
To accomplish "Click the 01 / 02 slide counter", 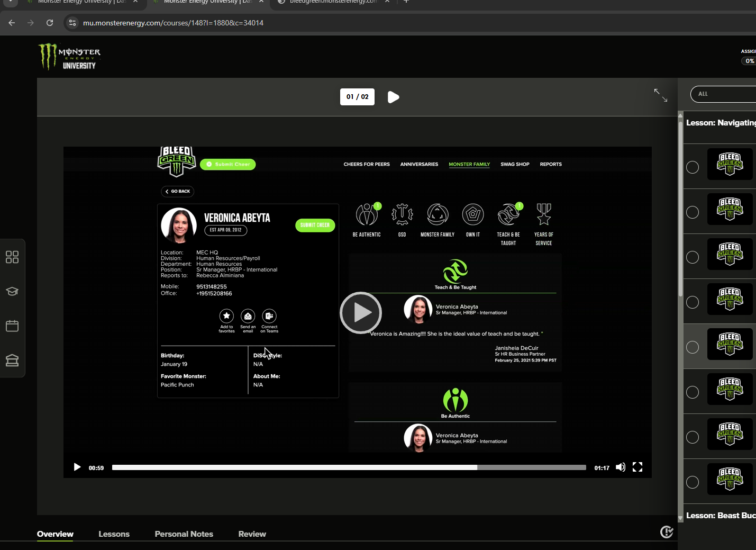I will 357,97.
